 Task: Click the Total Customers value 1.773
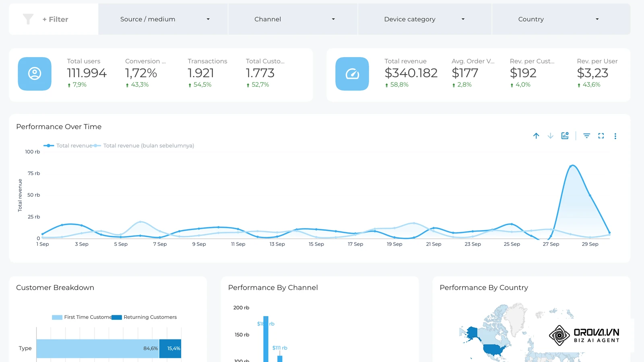[x=260, y=73]
